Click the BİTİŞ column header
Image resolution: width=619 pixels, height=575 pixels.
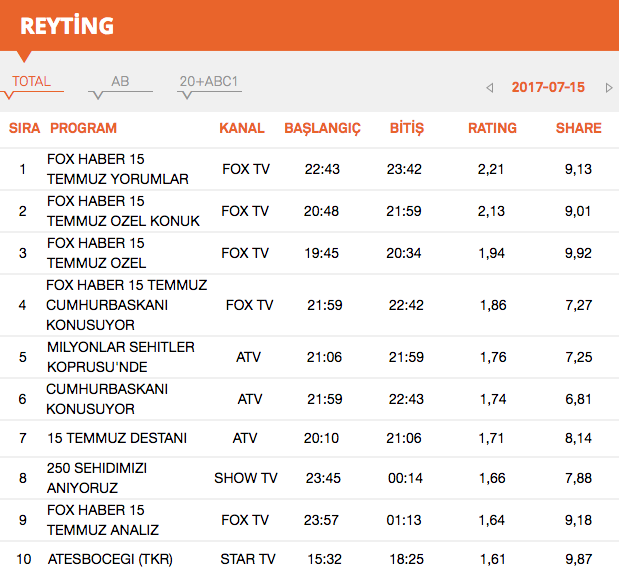pyautogui.click(x=406, y=128)
